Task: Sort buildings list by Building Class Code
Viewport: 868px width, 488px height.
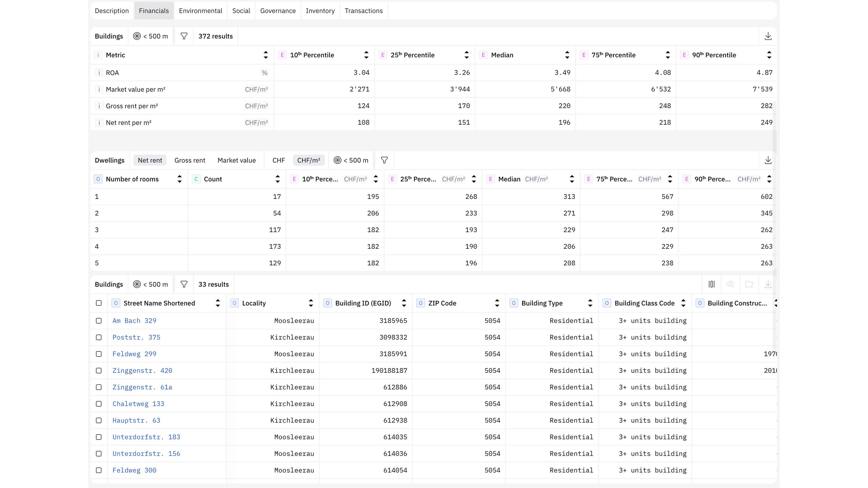Action: coord(683,303)
